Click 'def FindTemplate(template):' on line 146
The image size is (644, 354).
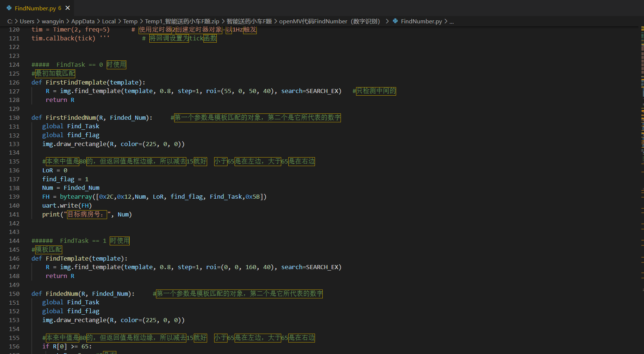coord(79,258)
